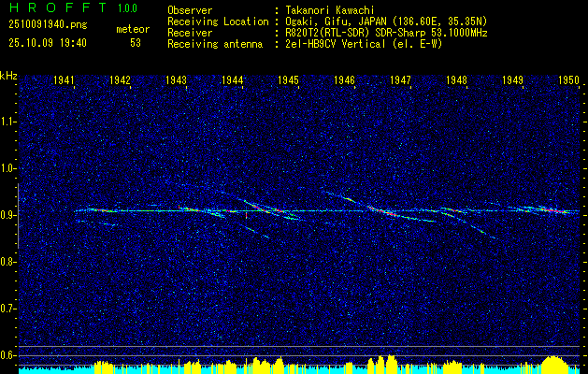Click the 1941 time marker
588x374 pixels.
[64, 80]
